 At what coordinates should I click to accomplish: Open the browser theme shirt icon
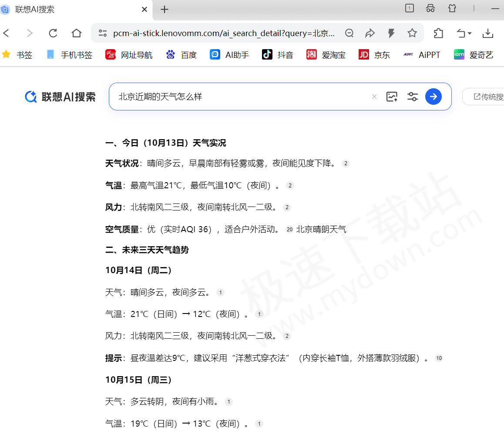coord(452,8)
